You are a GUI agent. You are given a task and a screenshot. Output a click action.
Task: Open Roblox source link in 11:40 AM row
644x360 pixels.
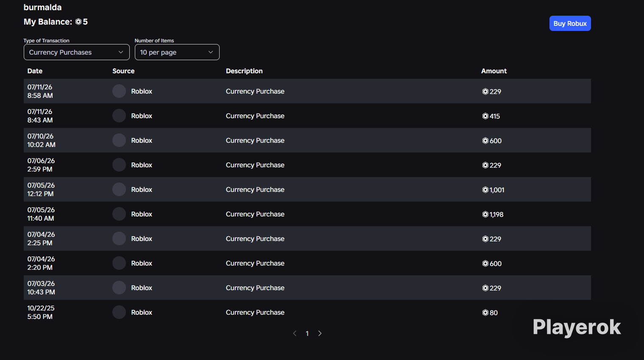click(x=142, y=214)
